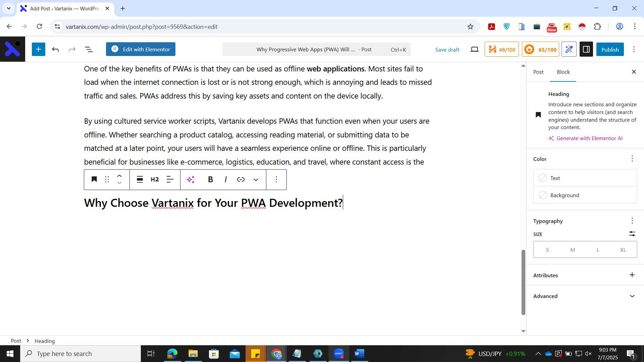Viewport: 644px width, 362px height.
Task: Open the tab search dropdown
Action: click(8, 8)
